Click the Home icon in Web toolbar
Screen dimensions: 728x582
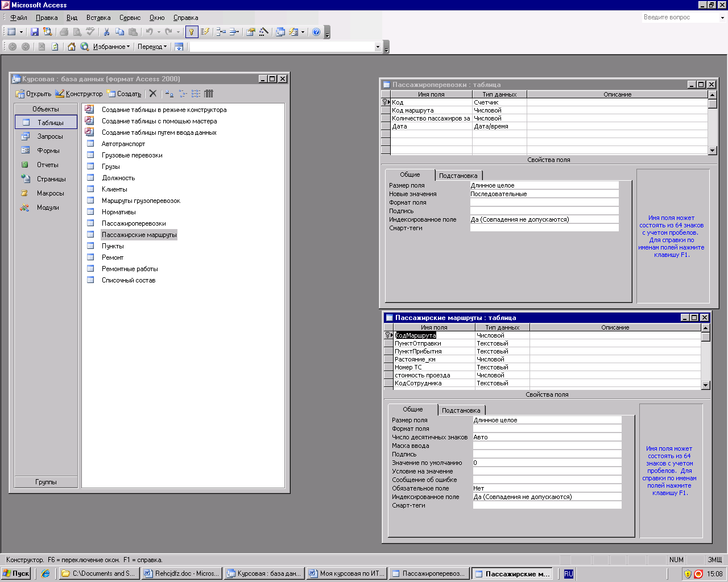tap(72, 47)
